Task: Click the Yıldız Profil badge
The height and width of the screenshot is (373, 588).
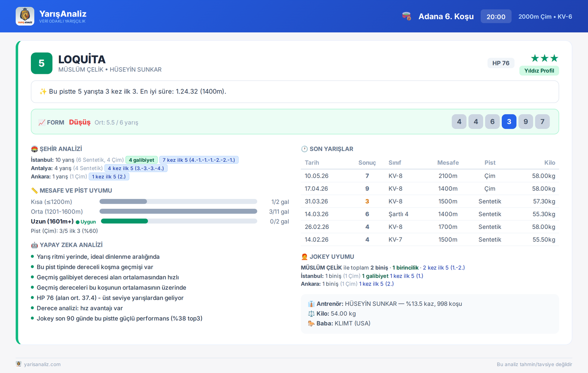Action: [x=539, y=71]
